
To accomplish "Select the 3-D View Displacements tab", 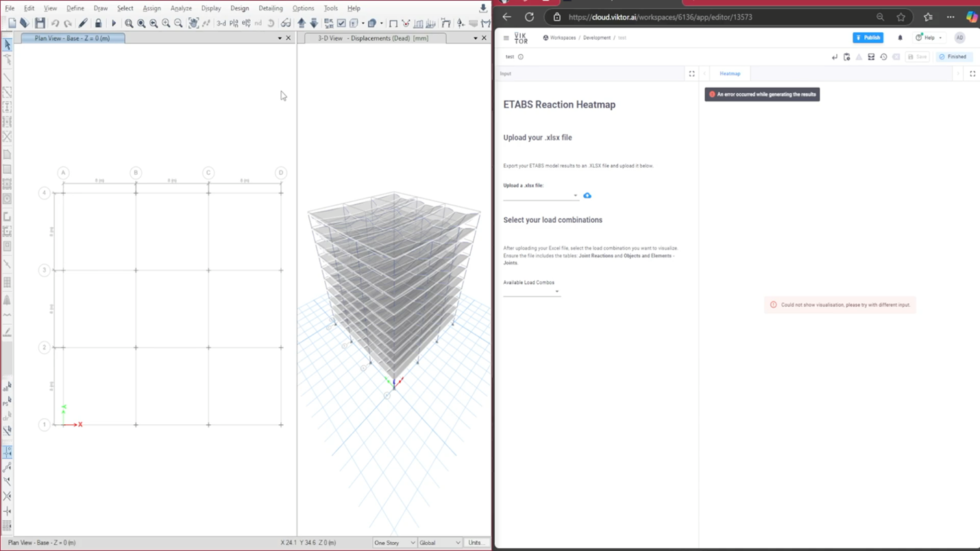I will pos(373,38).
